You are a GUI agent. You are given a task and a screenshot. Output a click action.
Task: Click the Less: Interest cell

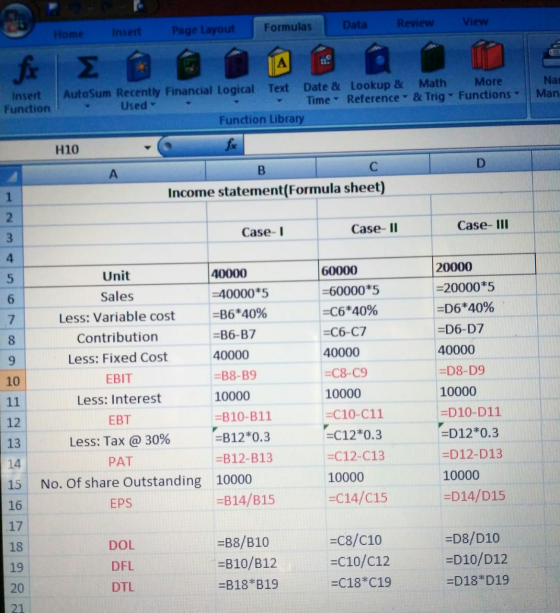[x=119, y=399]
